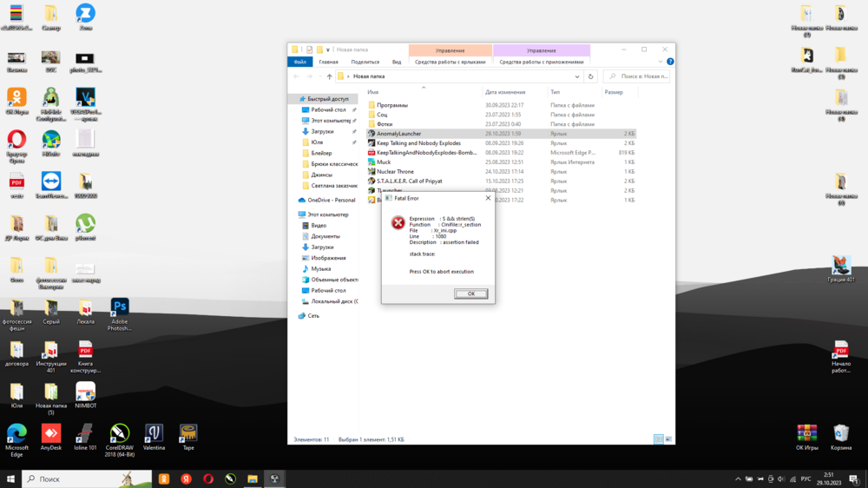This screenshot has height=488, width=868.
Task: Select the Muck internet shortcut
Action: [x=383, y=162]
